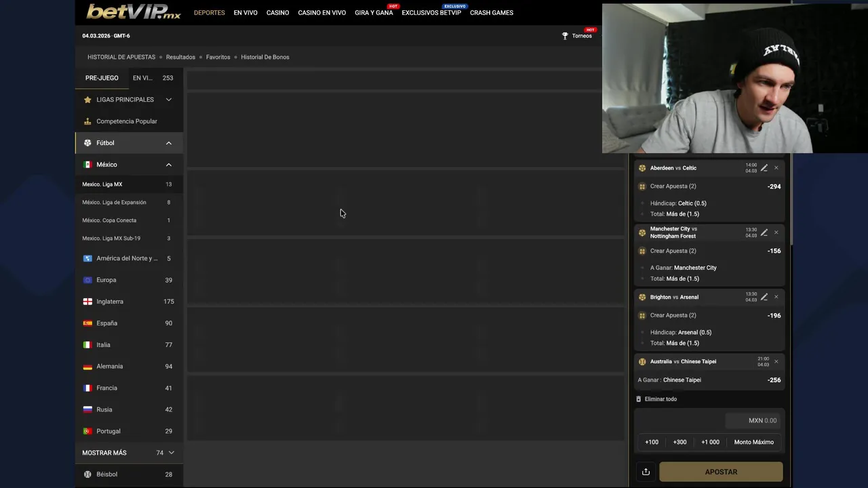Open the En Vivo menu
This screenshot has height=488, width=868.
click(245, 13)
